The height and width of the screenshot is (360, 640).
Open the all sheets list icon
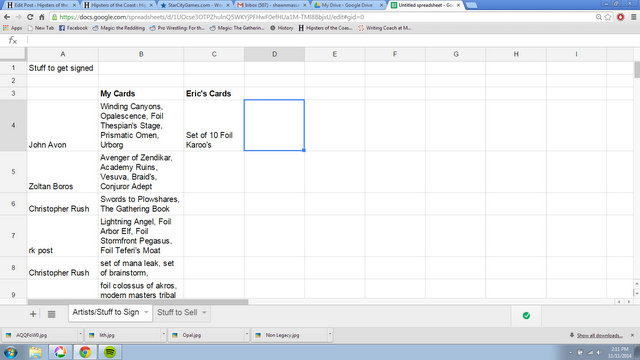click(x=51, y=314)
